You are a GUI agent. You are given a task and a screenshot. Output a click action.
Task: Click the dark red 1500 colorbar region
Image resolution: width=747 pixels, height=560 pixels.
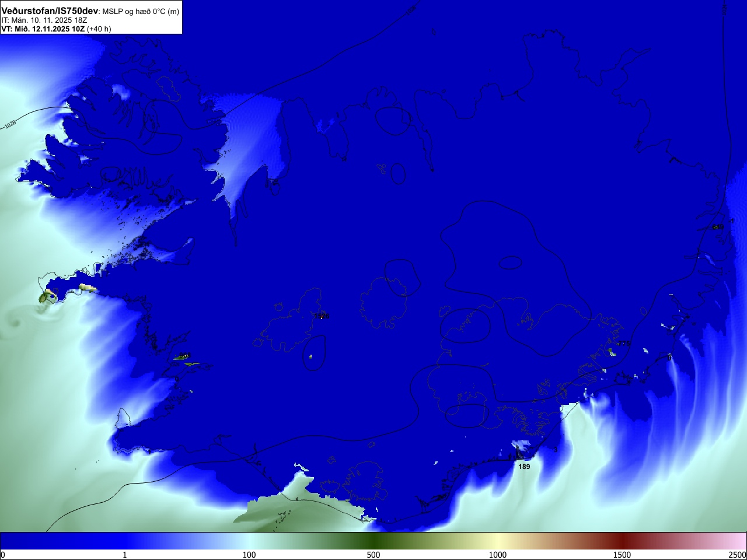(622, 541)
